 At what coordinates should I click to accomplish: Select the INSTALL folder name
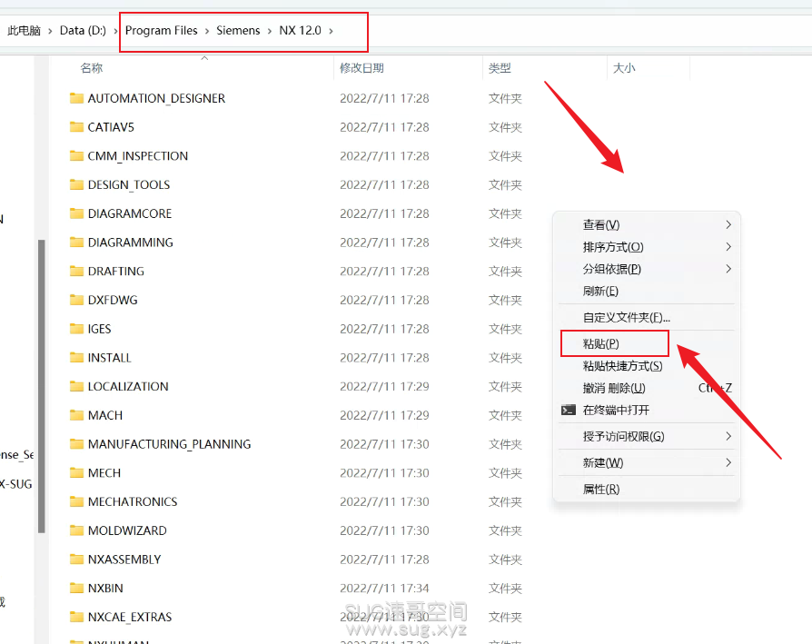[109, 358]
